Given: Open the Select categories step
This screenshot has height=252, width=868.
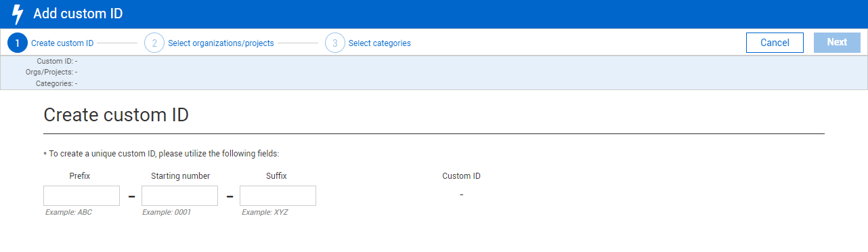Looking at the screenshot, I should pyautogui.click(x=379, y=43).
